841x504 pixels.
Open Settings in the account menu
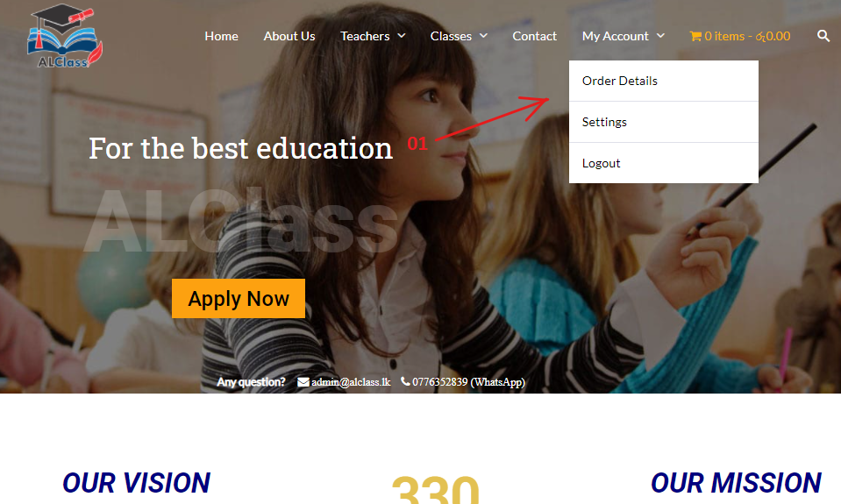pos(664,122)
